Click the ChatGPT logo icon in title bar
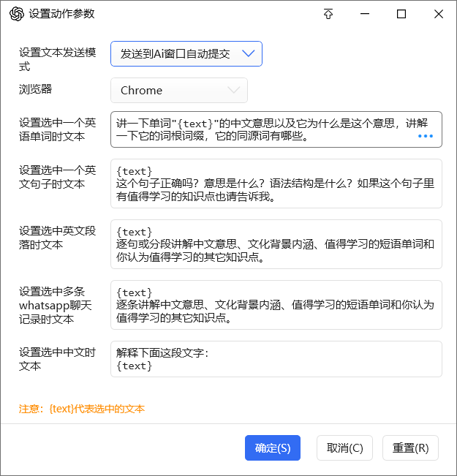 point(16,14)
